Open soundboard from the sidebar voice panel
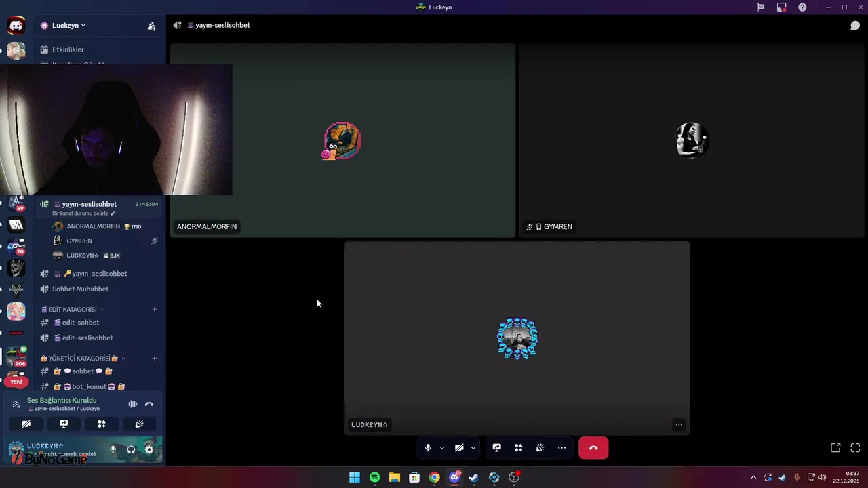Screen dimensions: 868x488 139,424
